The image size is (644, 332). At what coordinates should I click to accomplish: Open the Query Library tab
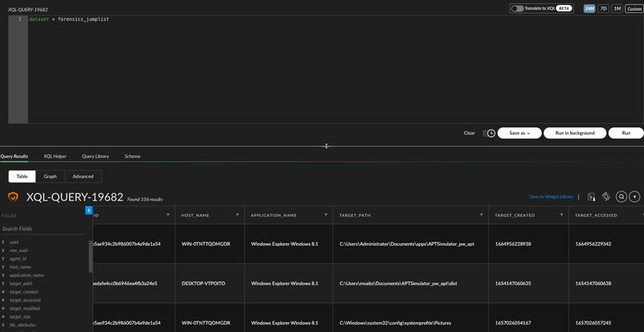tap(95, 156)
